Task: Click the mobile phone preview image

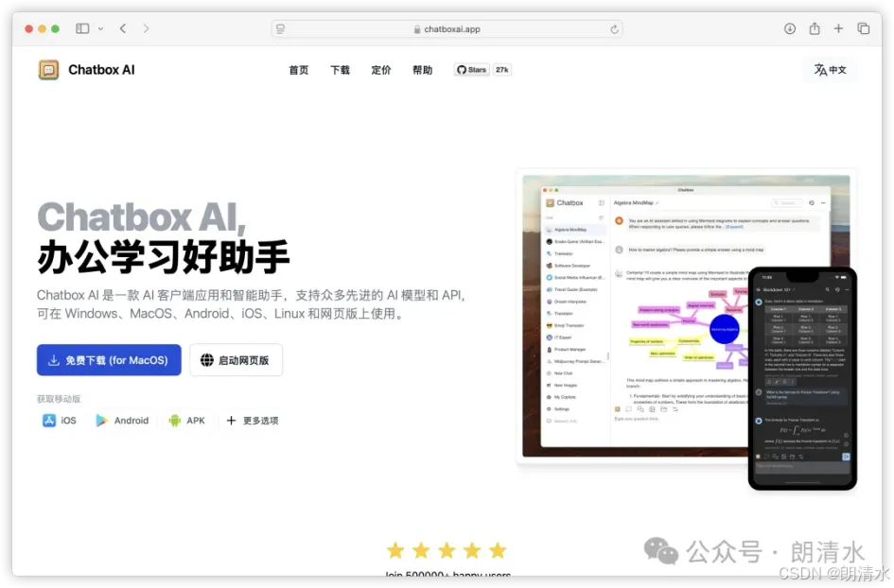Action: (x=802, y=378)
